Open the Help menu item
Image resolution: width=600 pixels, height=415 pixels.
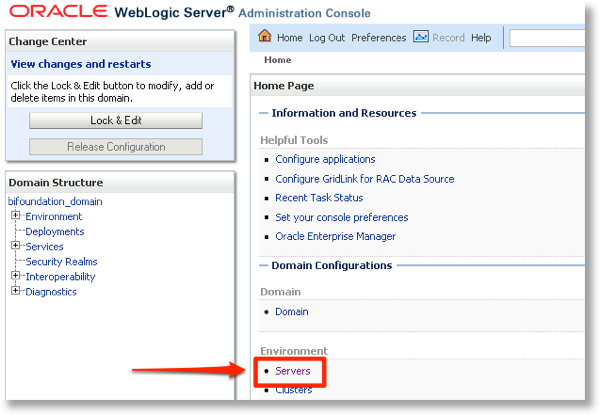click(x=481, y=38)
